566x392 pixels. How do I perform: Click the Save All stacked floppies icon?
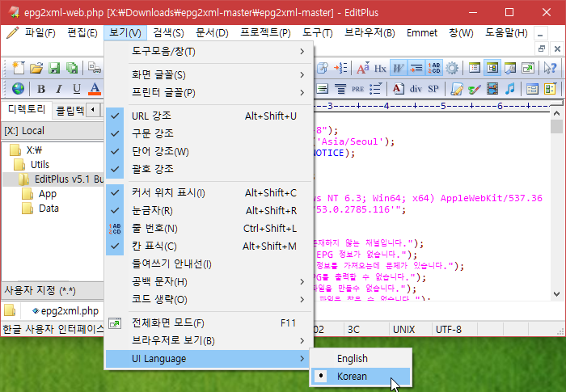tap(72, 68)
